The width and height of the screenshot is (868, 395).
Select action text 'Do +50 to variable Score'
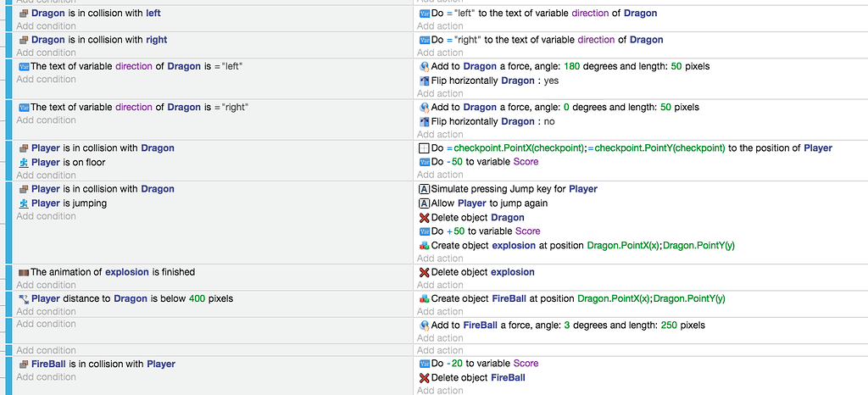click(486, 231)
